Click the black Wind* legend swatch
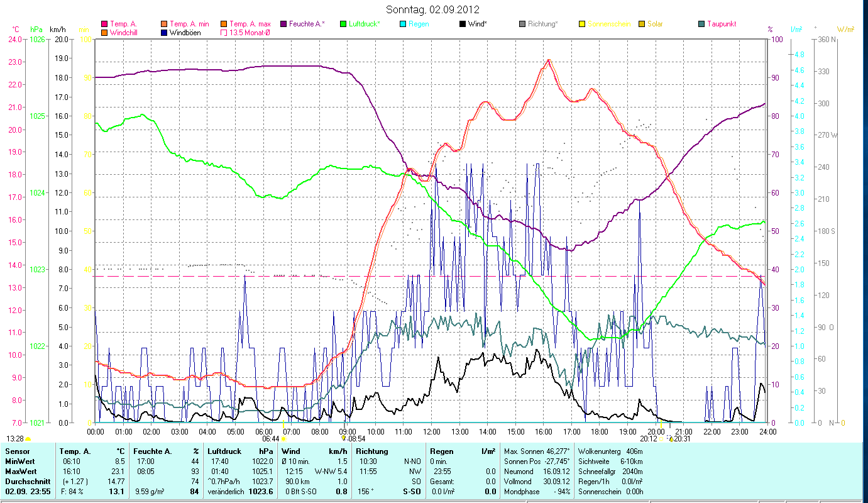 click(x=463, y=24)
